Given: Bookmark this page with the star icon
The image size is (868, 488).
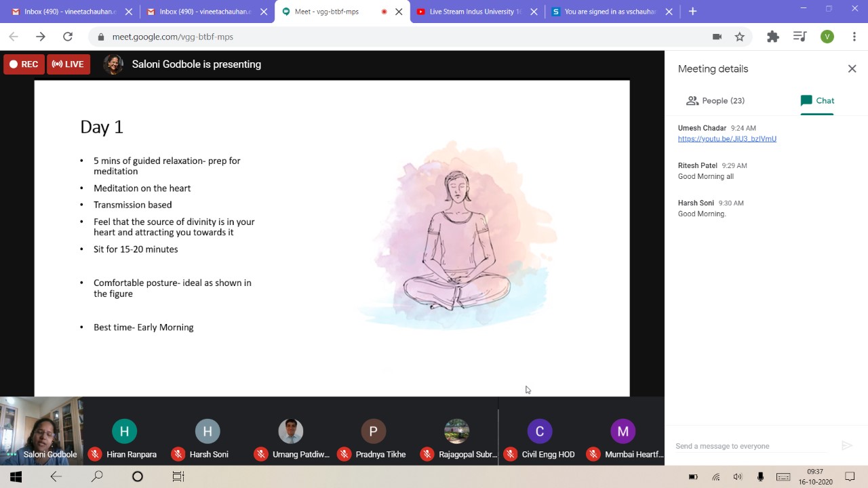Looking at the screenshot, I should [740, 37].
